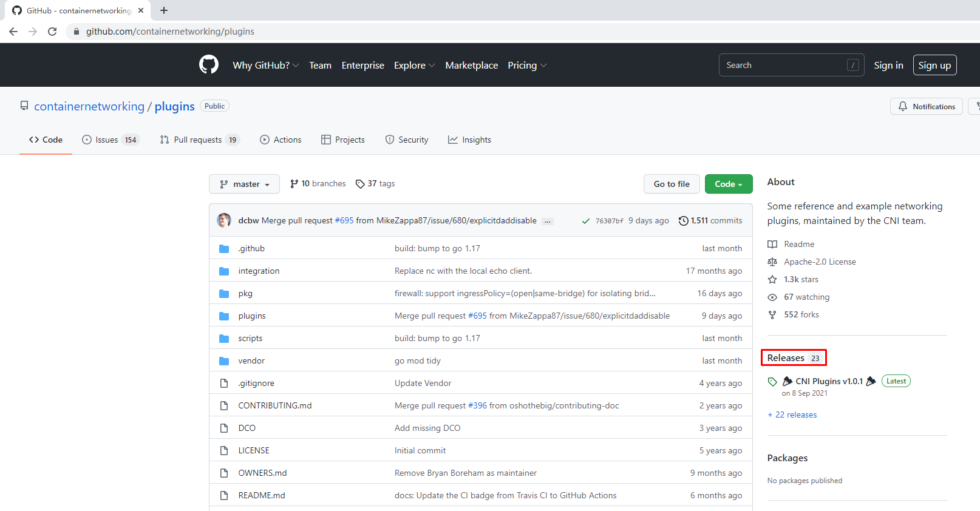
Task: Open the README.md file
Action: tap(261, 495)
